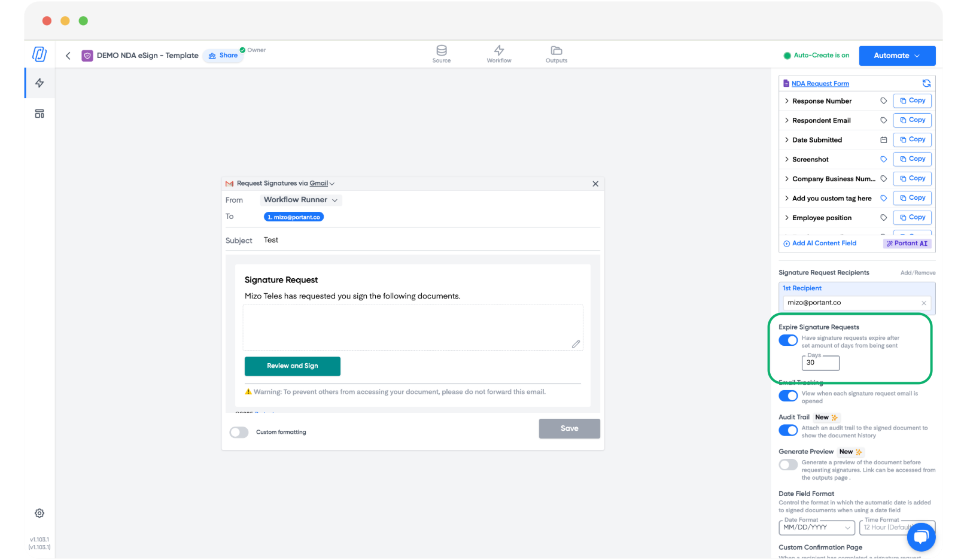Close the Request Signatures email dialog
The image size is (967, 560).
tap(595, 184)
